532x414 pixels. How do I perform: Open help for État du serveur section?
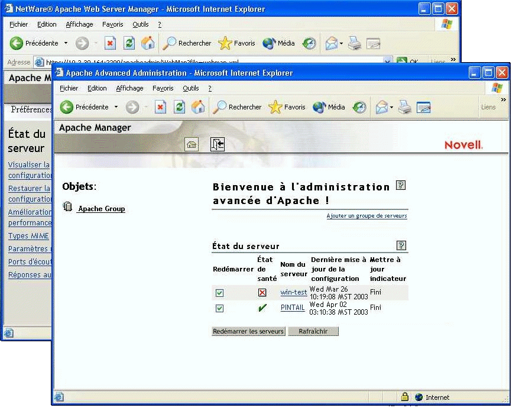point(401,245)
